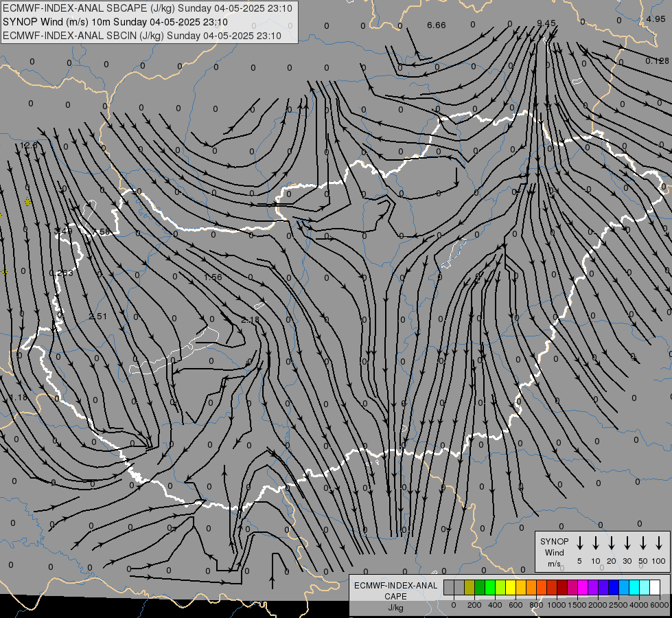Click the SYNOP Wind 10m title line
The height and width of the screenshot is (618, 672).
[115, 22]
